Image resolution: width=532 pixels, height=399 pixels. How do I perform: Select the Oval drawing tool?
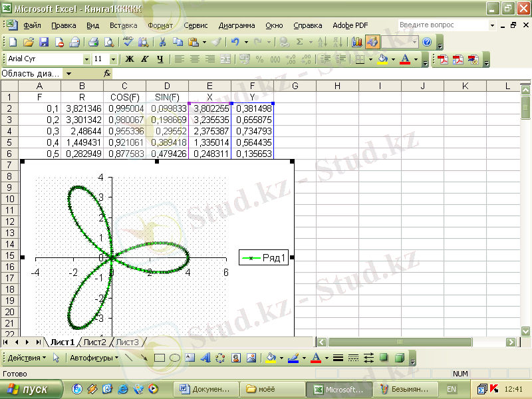click(x=175, y=358)
